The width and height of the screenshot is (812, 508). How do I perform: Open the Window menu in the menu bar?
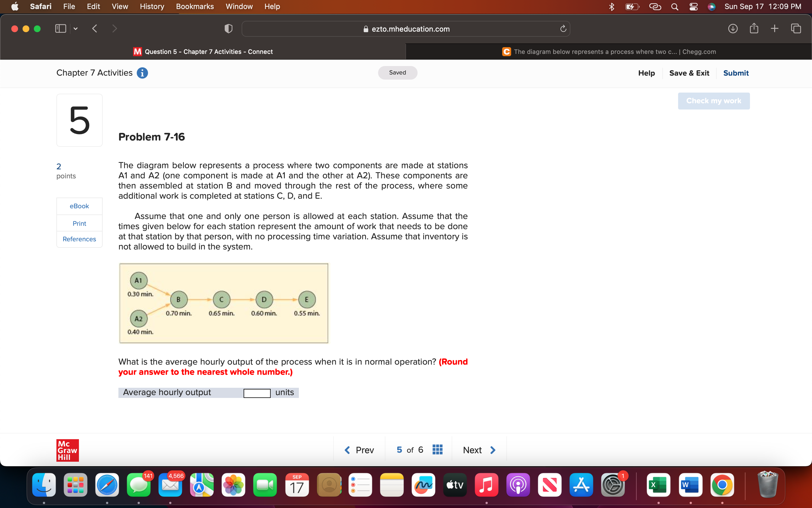click(239, 6)
